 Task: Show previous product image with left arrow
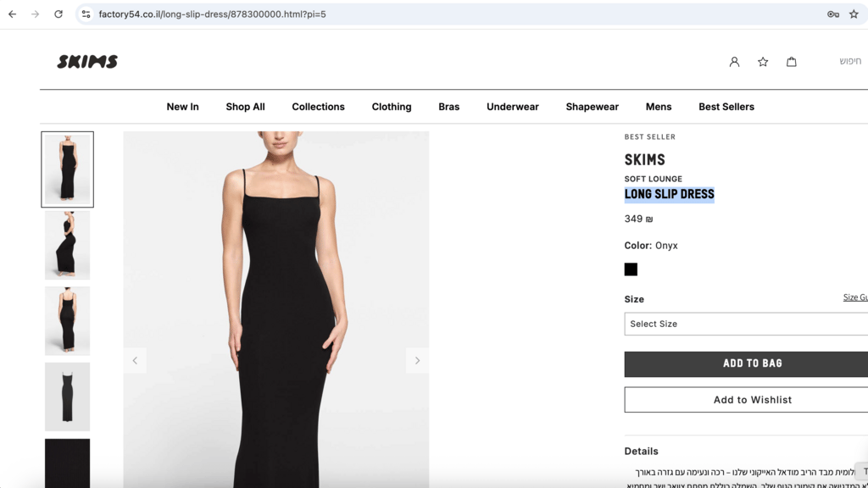tap(135, 361)
